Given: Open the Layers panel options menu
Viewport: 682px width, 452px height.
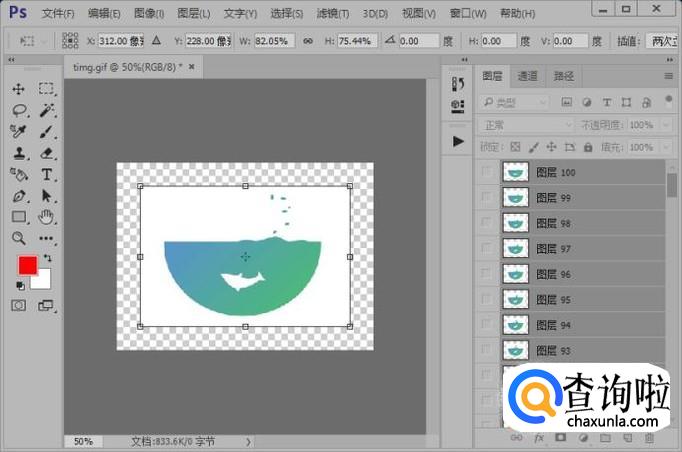Looking at the screenshot, I should [x=669, y=76].
